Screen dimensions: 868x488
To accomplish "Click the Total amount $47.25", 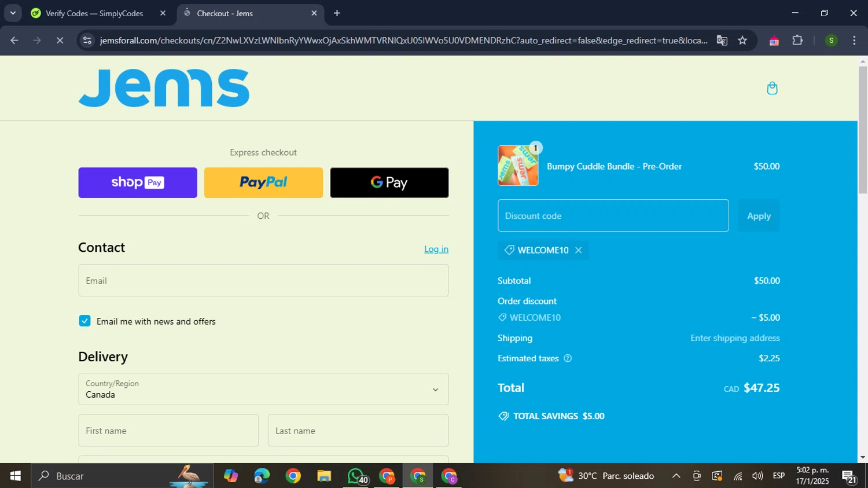I will tap(762, 388).
